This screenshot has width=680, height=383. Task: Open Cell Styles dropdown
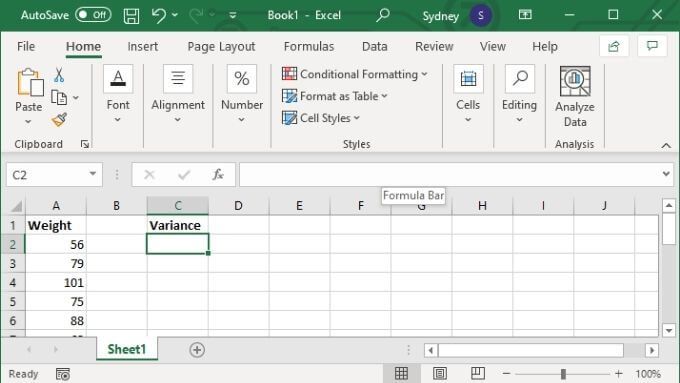click(320, 118)
